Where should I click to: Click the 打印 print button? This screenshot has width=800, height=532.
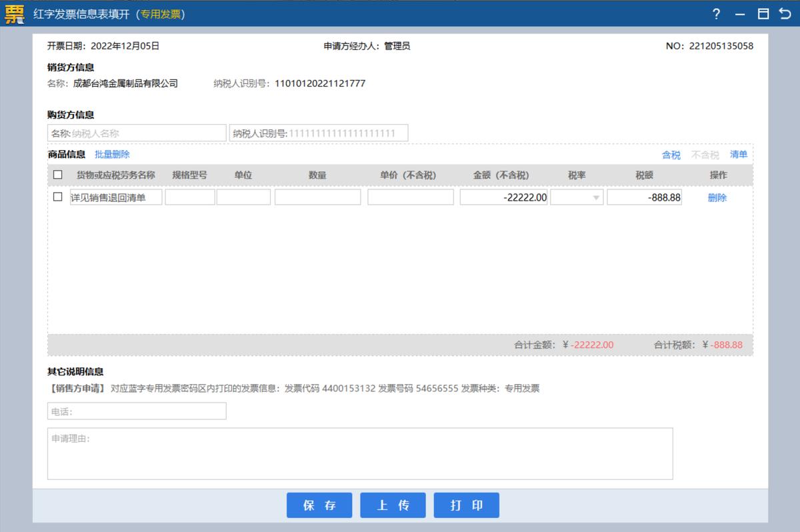[466, 505]
